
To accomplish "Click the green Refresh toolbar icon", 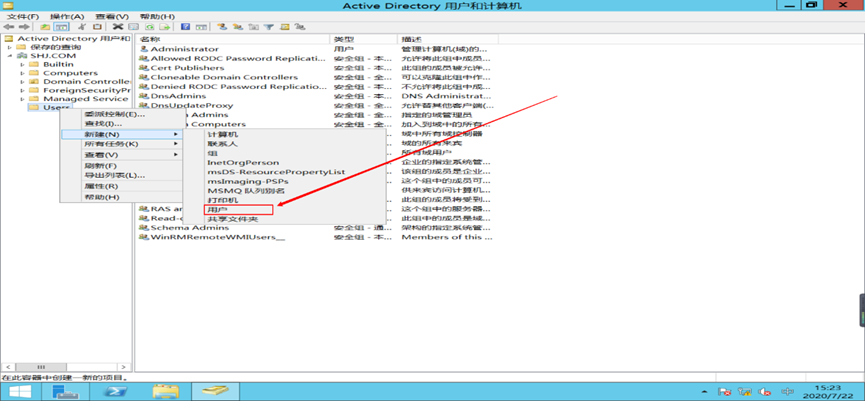I will pos(149,26).
